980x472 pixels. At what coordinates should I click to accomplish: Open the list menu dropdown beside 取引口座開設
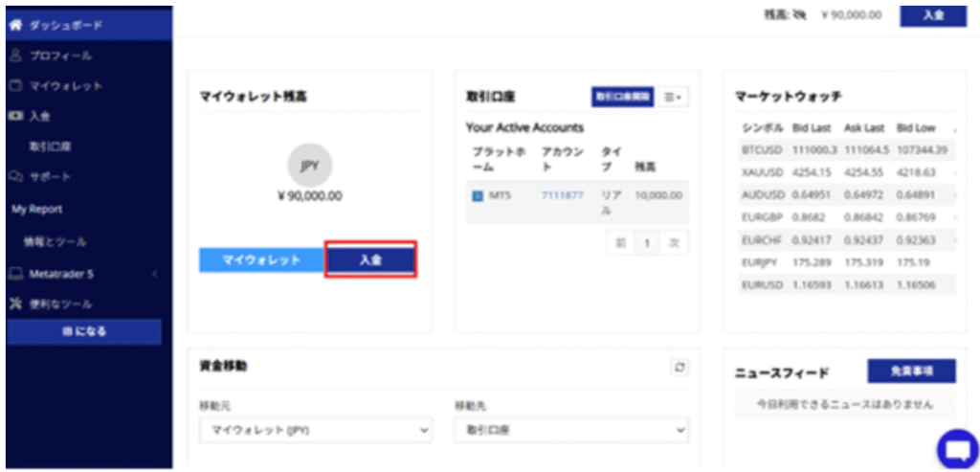pyautogui.click(x=676, y=97)
